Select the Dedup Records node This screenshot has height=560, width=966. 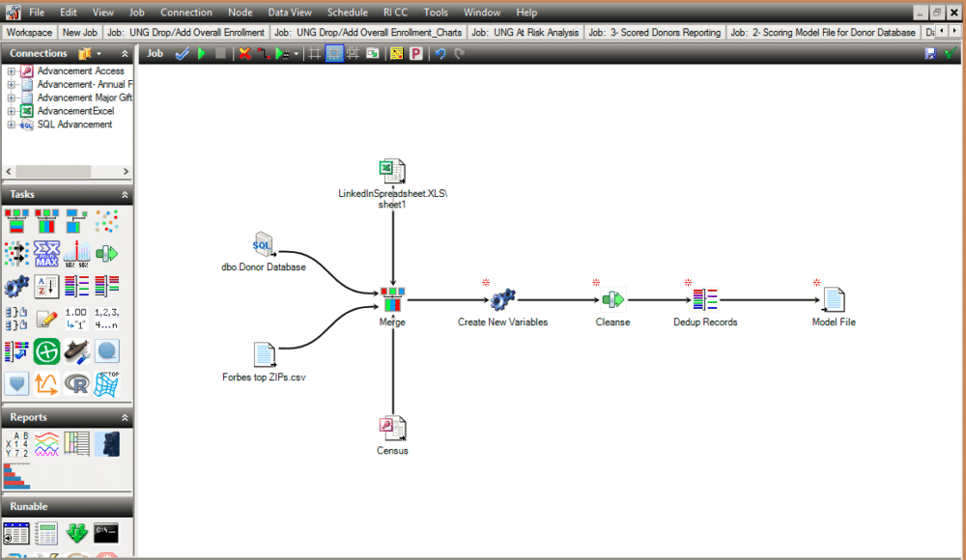[x=705, y=301]
